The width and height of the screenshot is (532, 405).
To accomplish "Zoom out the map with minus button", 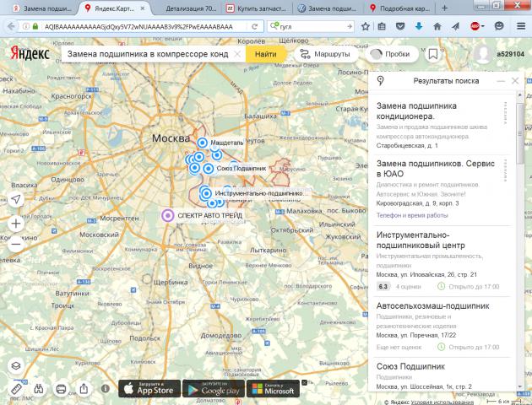I will (x=16, y=245).
